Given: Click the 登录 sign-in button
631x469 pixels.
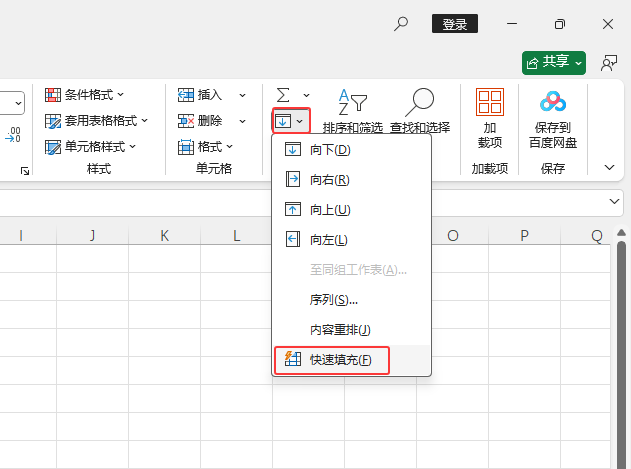Looking at the screenshot, I should coord(455,24).
